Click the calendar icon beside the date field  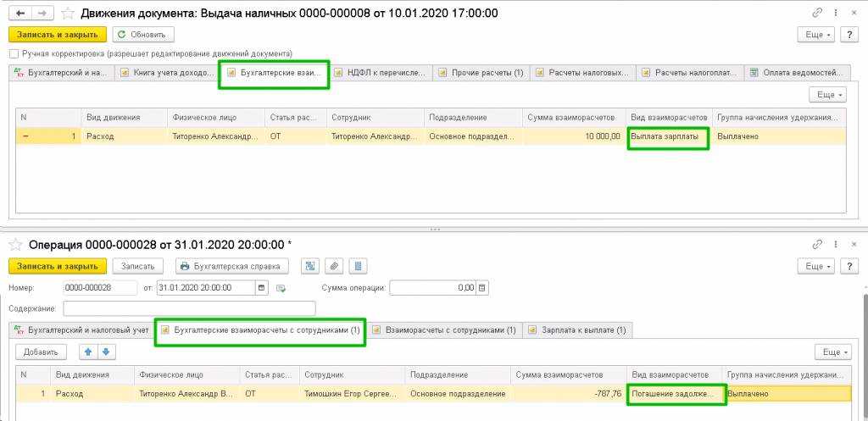261,288
